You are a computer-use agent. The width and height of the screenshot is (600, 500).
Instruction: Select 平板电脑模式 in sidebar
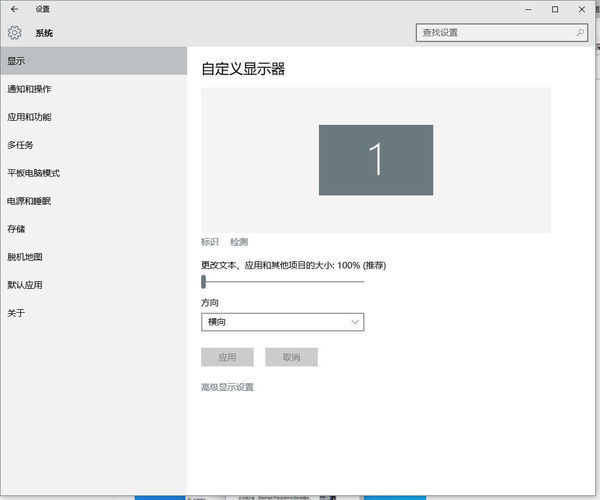click(33, 173)
